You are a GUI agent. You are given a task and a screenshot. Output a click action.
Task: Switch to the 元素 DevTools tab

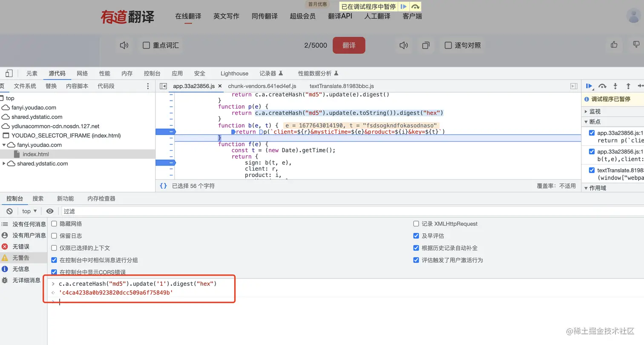32,73
